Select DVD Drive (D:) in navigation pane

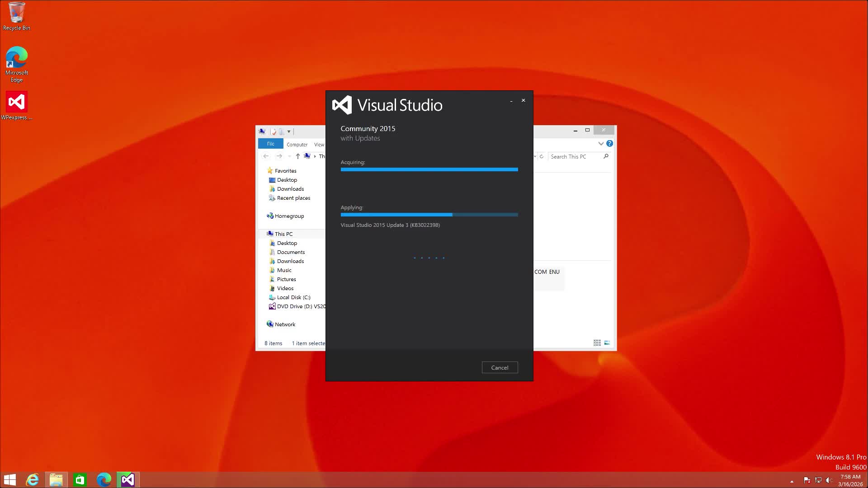[x=297, y=306]
